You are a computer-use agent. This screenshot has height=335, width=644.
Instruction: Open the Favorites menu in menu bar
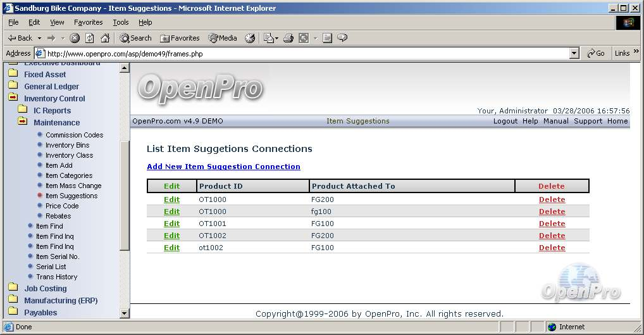tap(88, 22)
